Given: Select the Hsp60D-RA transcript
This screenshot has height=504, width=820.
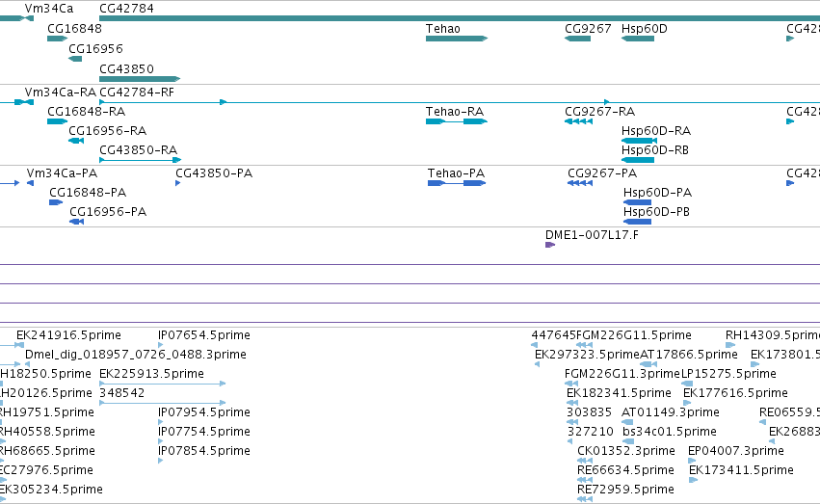Looking at the screenshot, I should [x=639, y=141].
